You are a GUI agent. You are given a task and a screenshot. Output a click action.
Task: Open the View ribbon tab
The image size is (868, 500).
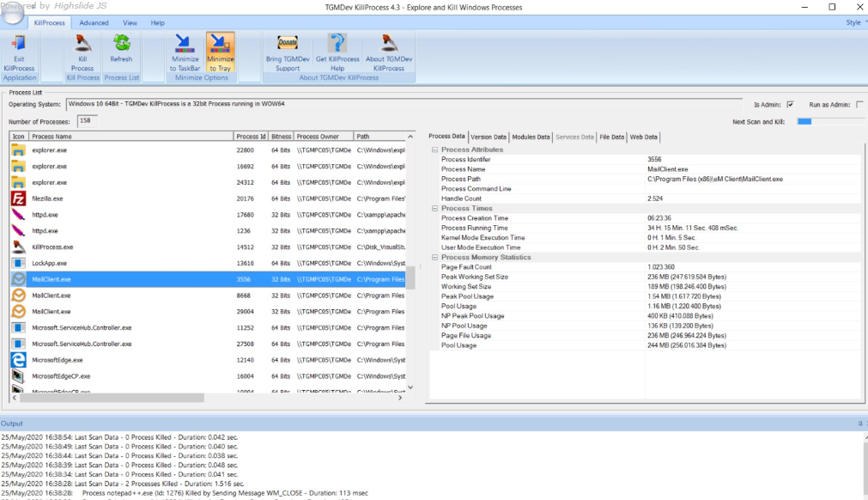pyautogui.click(x=131, y=22)
